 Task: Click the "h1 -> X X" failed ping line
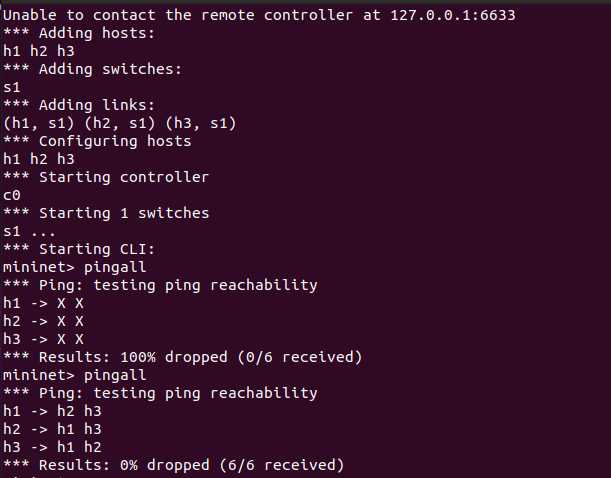(x=43, y=303)
